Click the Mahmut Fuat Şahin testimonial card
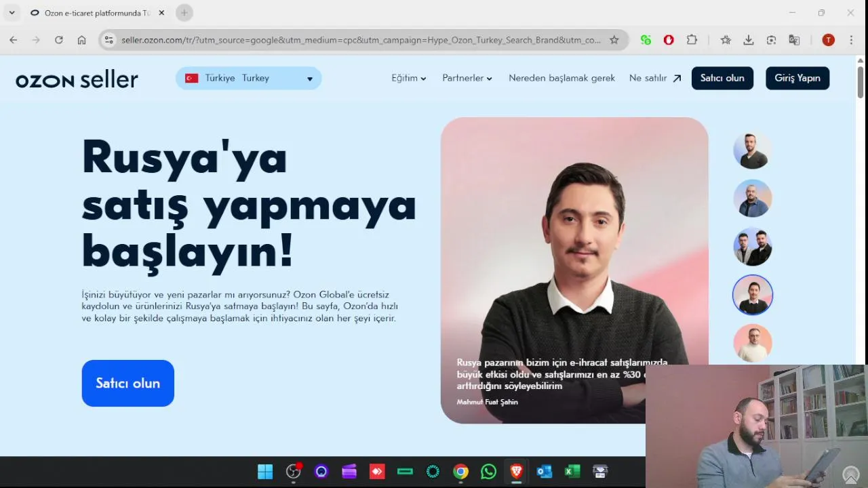Viewport: 868px width, 488px height. [x=574, y=270]
